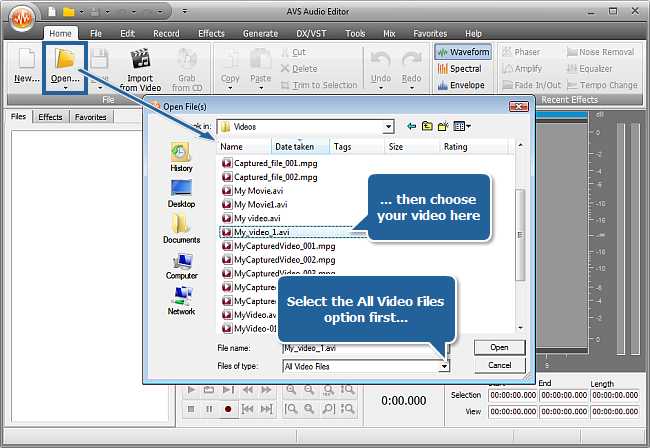Click the Undo arrow icon
Viewport: 650px width, 448px height.
click(381, 62)
